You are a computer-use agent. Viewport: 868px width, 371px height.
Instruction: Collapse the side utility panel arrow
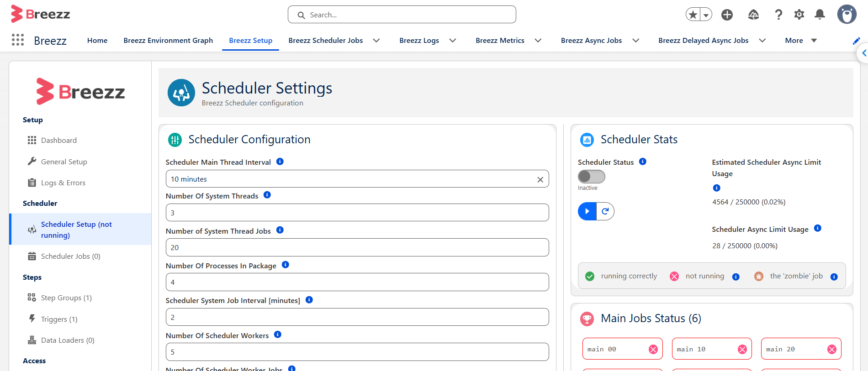point(863,53)
